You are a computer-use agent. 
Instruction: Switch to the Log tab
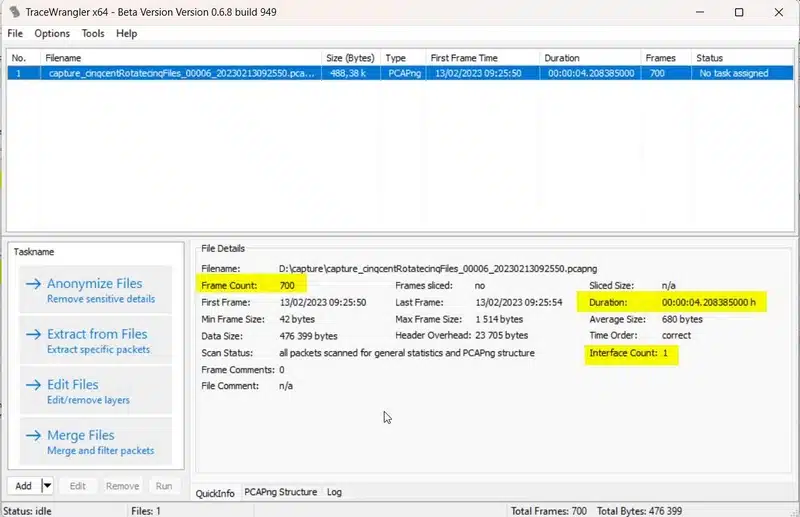(x=334, y=492)
